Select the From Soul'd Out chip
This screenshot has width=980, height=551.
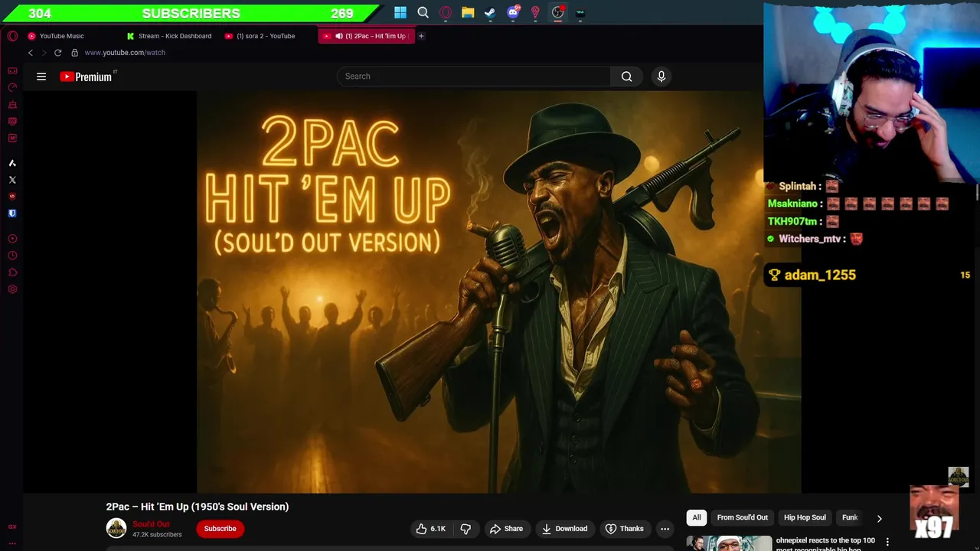point(742,517)
